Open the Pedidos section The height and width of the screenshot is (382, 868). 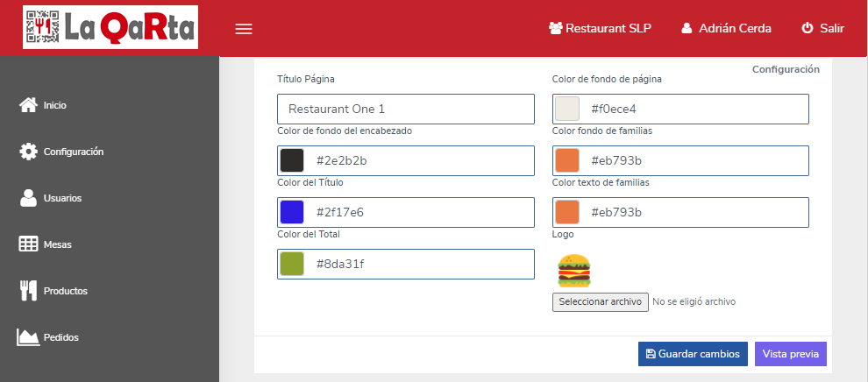60,337
